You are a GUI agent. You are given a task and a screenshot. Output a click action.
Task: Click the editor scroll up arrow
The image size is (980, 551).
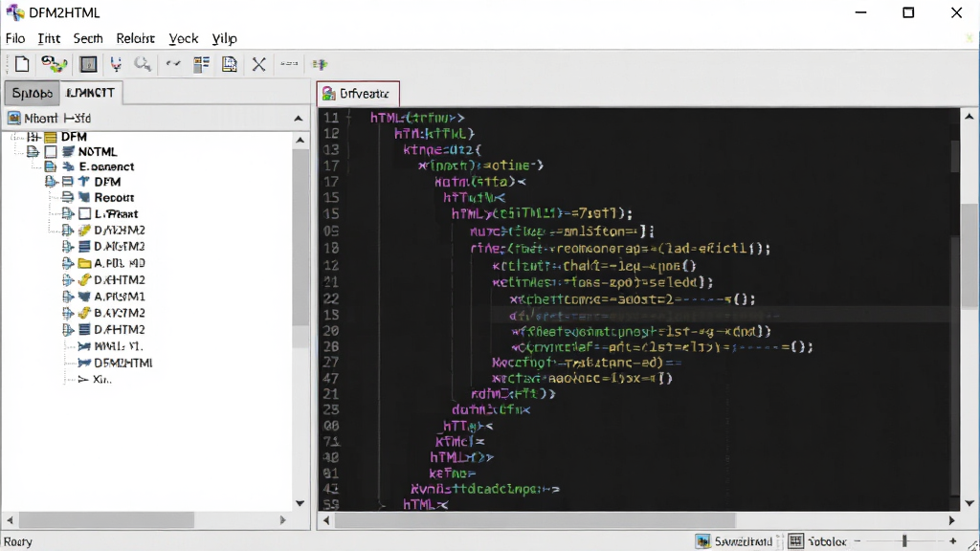(969, 117)
